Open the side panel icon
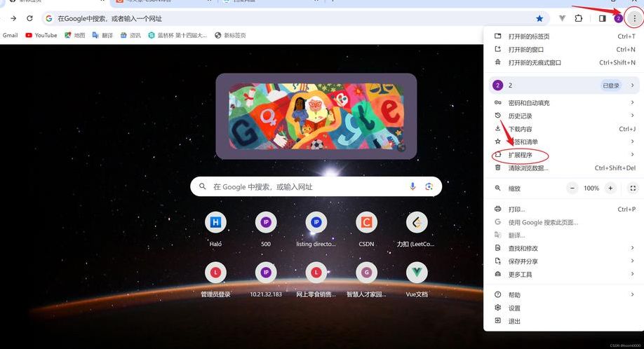The image size is (644, 349). pyautogui.click(x=602, y=18)
